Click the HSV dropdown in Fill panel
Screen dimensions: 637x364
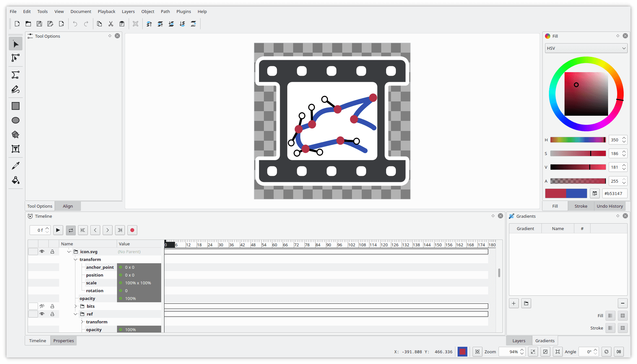[x=586, y=48]
